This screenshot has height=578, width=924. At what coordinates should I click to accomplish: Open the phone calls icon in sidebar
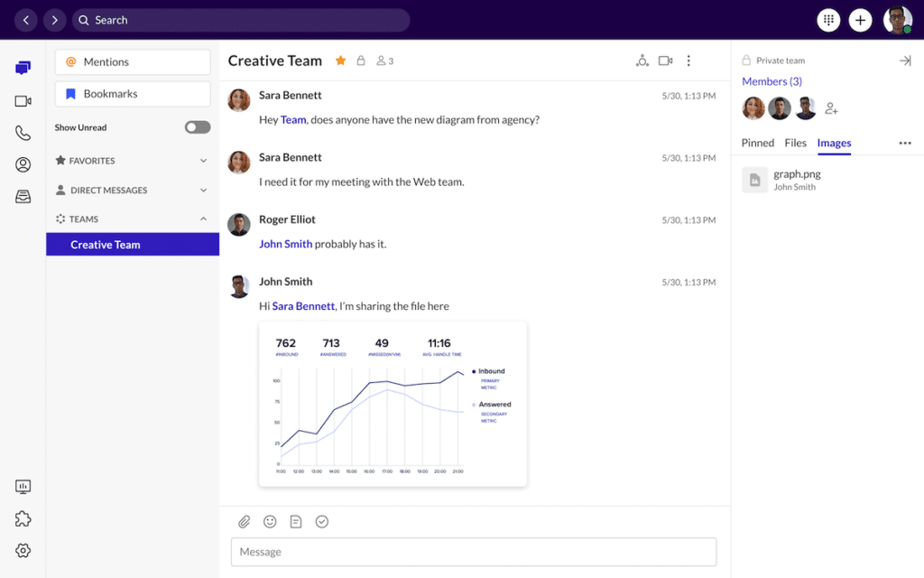23,133
